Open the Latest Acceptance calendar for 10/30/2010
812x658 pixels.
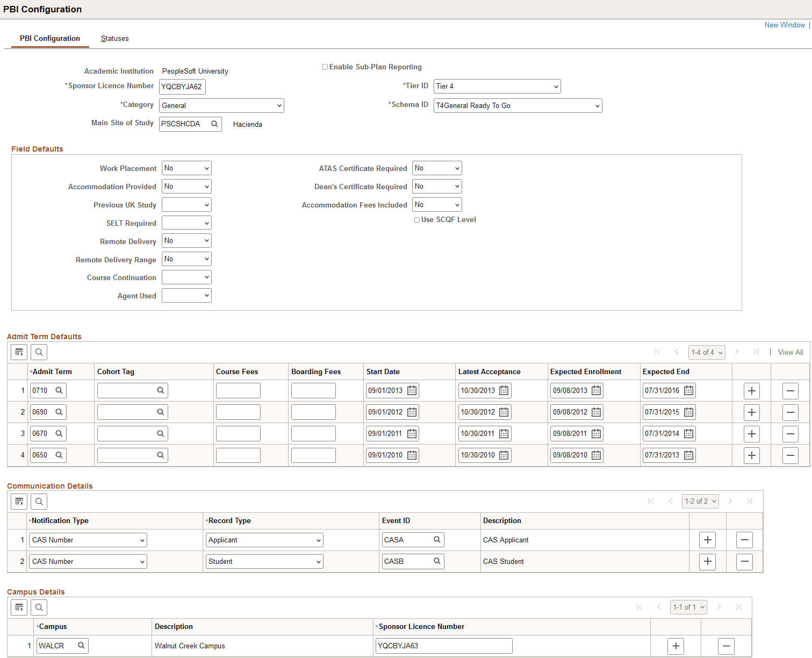point(504,455)
